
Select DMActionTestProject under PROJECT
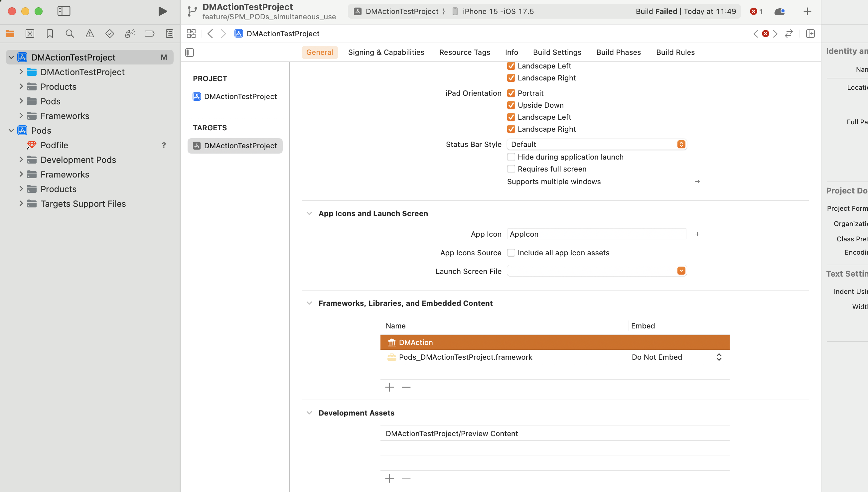tap(235, 96)
